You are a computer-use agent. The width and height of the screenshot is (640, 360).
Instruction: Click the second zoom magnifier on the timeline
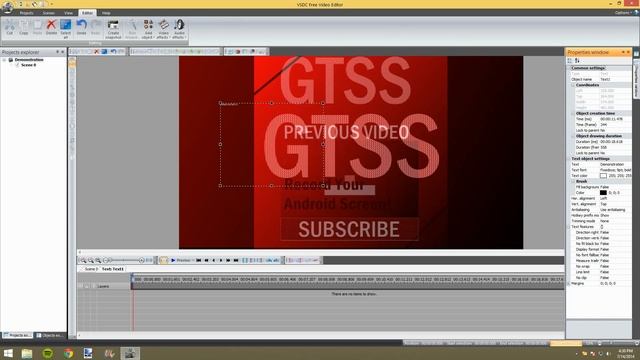(x=91, y=260)
